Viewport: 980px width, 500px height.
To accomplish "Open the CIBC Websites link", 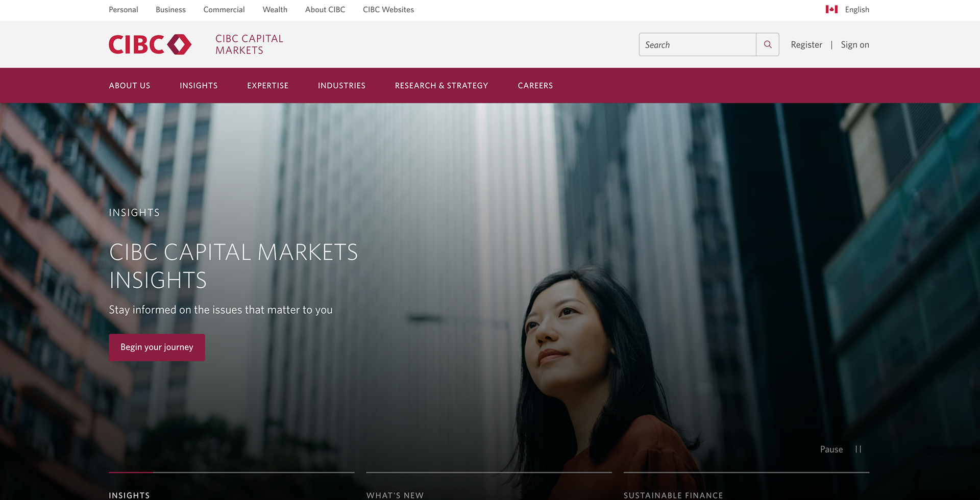I will pos(388,10).
